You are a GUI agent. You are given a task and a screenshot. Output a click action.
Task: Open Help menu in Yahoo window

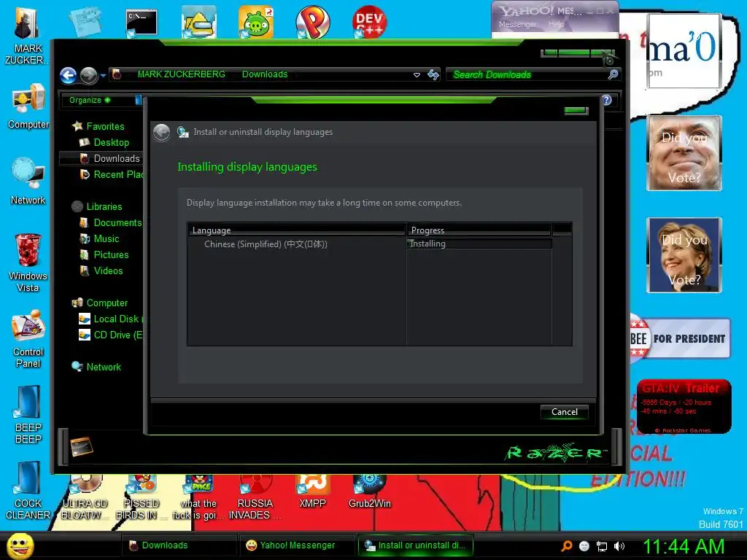pyautogui.click(x=556, y=24)
